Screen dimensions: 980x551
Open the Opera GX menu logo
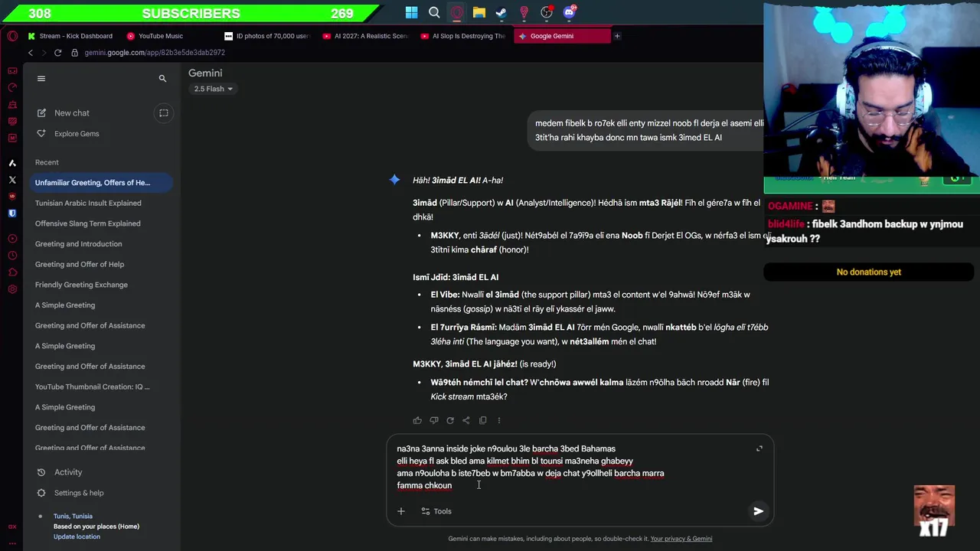pos(12,36)
